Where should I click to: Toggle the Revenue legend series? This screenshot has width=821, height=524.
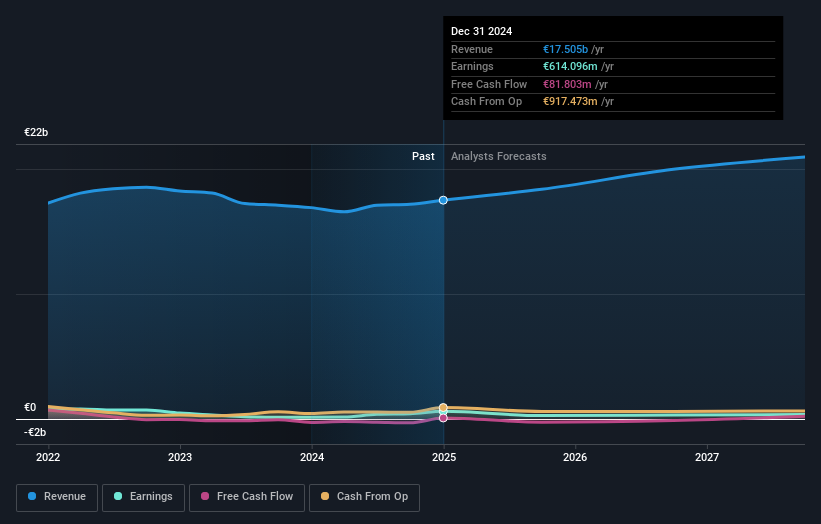point(57,497)
